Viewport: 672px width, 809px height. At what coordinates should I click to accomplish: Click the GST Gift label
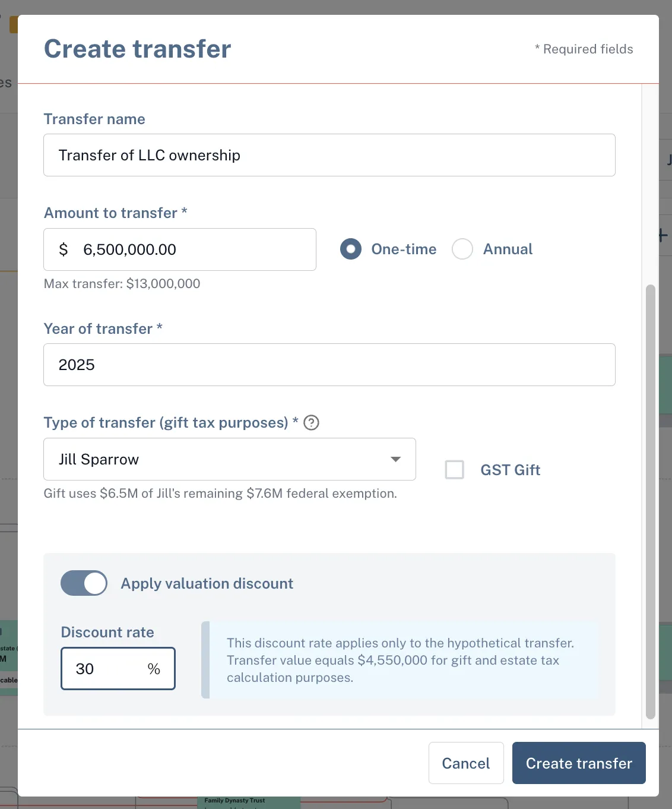511,470
